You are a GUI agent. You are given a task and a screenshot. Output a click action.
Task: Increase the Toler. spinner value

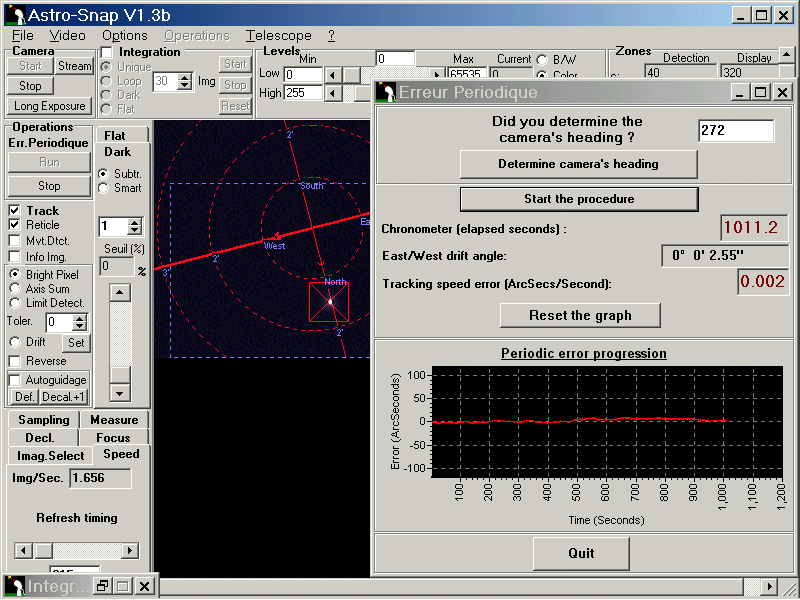81,318
